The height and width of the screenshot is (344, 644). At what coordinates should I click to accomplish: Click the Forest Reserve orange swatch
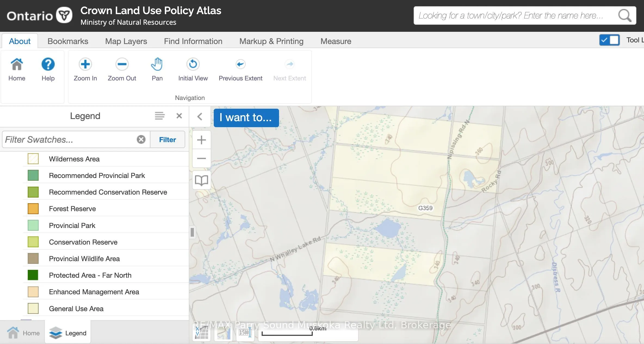pyautogui.click(x=33, y=209)
